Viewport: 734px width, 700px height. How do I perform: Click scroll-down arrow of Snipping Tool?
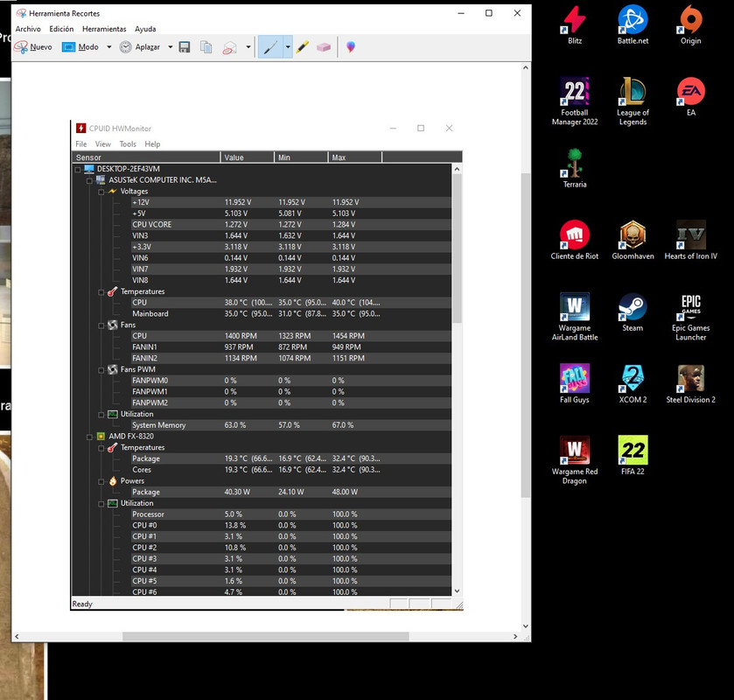tap(526, 626)
